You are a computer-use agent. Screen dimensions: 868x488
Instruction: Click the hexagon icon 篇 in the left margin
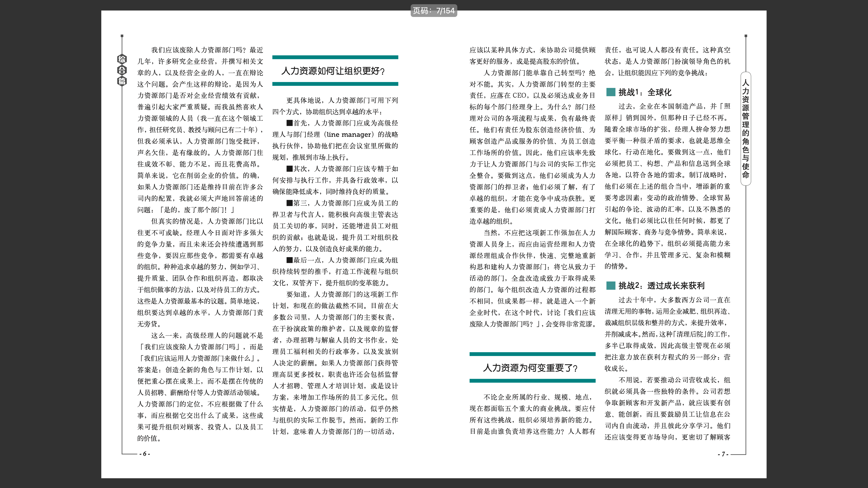pyautogui.click(x=122, y=81)
